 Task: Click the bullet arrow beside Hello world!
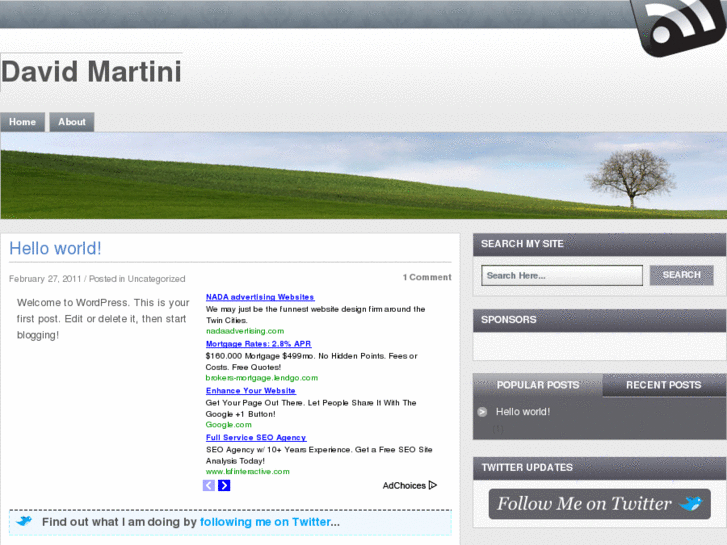[482, 412]
